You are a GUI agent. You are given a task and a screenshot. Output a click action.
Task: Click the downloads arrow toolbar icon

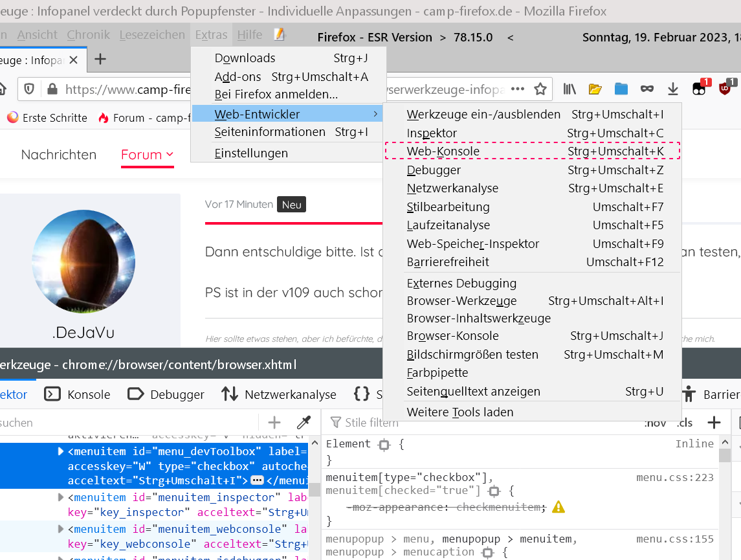click(673, 89)
